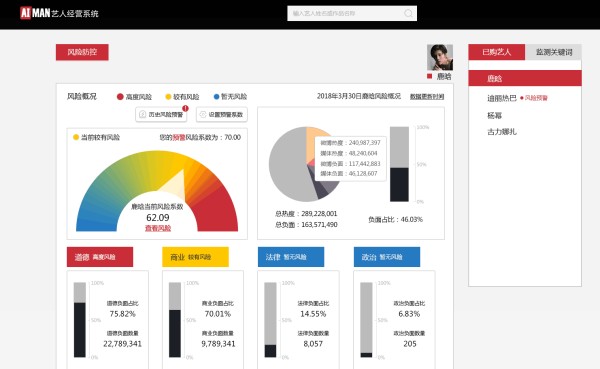Click the 商业 negative ratio bar
This screenshot has height=369, width=600.
[x=175, y=320]
